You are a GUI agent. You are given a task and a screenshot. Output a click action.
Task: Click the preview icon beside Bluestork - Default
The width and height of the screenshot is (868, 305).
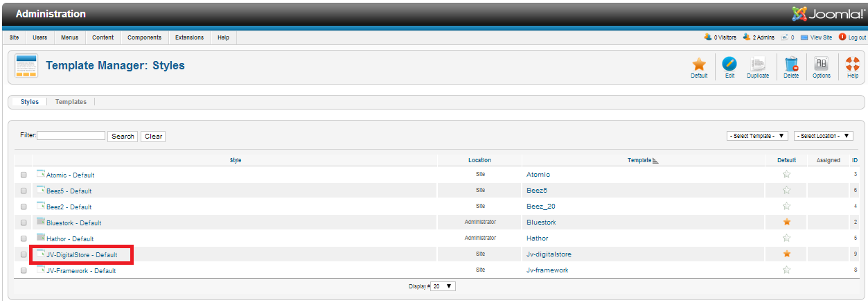click(x=40, y=222)
